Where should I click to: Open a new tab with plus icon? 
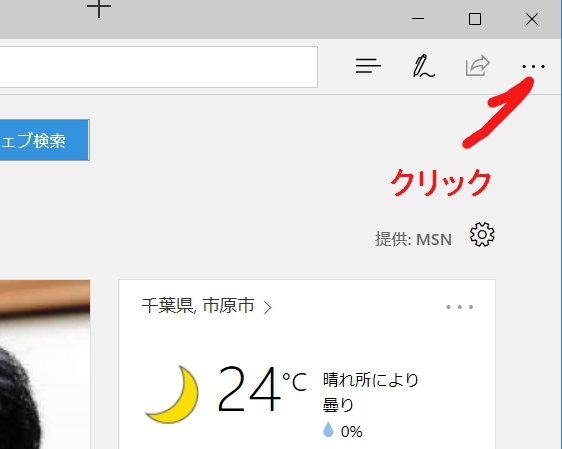tap(99, 9)
